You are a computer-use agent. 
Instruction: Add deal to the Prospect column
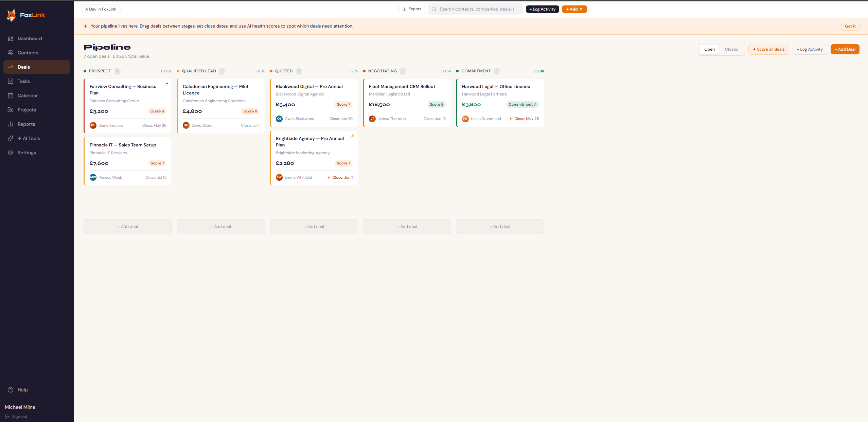pyautogui.click(x=128, y=227)
